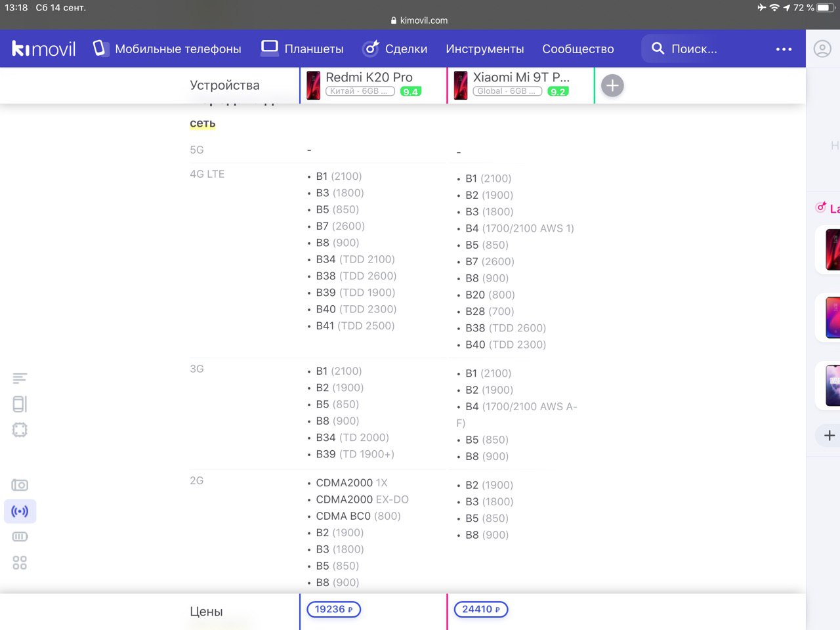Click B20 (800) entry
840x630 pixels.
[x=490, y=295]
